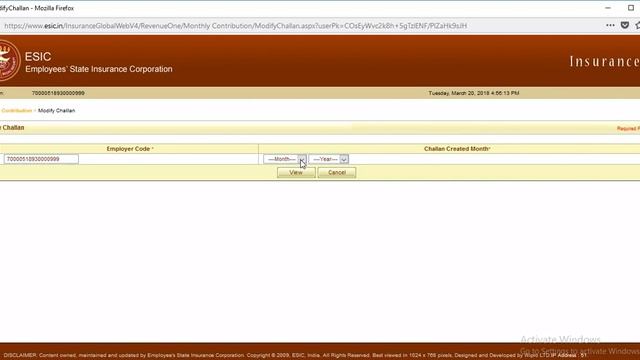Viewport: 640px width, 360px height.
Task: Click the Modify Challan breadcrumb text
Action: pyautogui.click(x=56, y=111)
